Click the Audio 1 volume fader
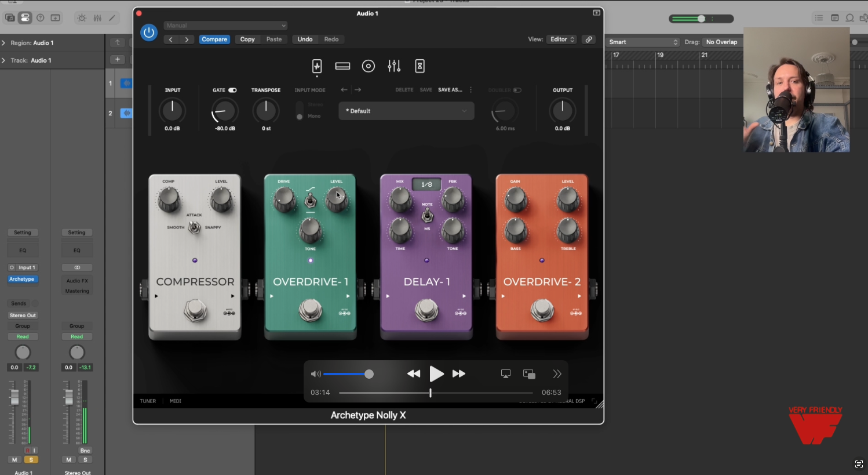The image size is (868, 475). tap(14, 397)
